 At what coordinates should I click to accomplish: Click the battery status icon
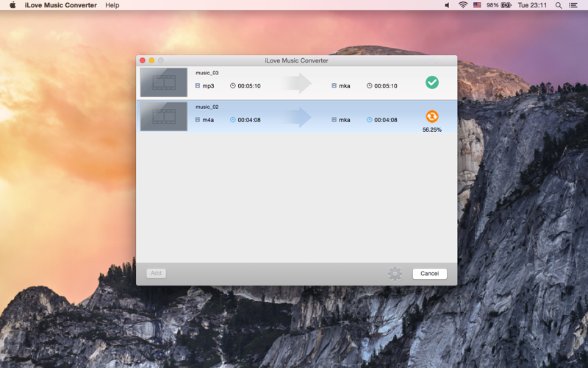(x=506, y=5)
